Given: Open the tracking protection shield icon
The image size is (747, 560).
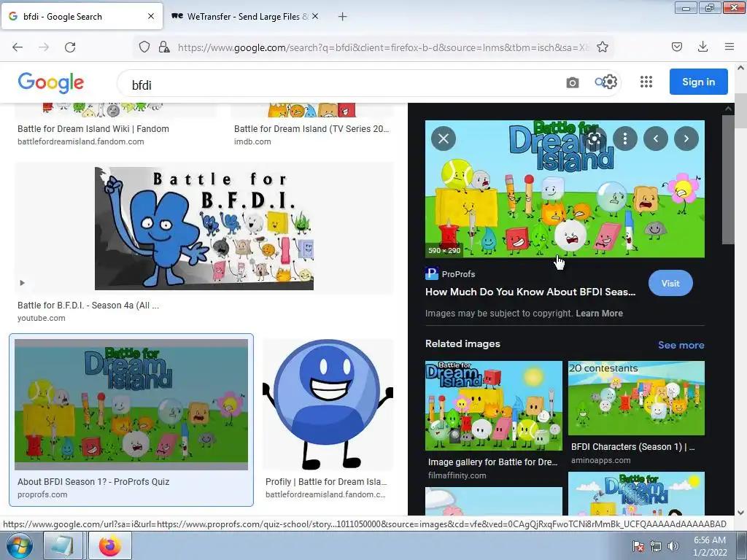Looking at the screenshot, I should tap(144, 47).
